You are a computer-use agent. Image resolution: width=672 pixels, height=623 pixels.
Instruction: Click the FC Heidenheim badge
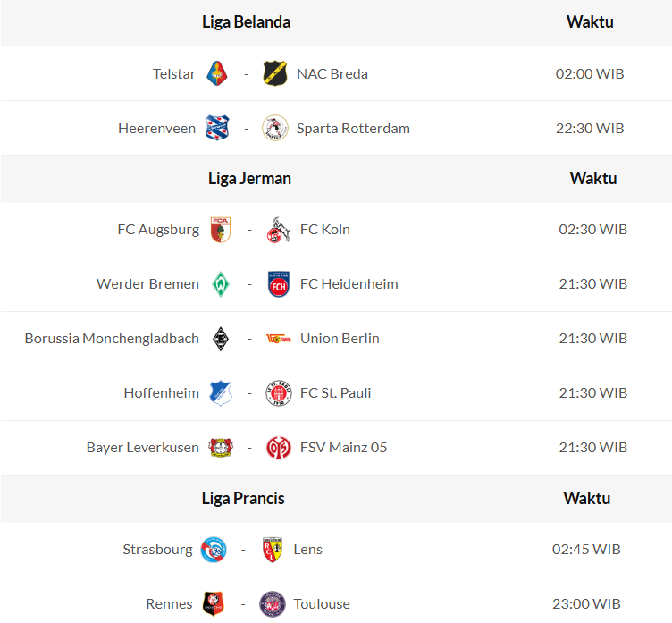click(279, 284)
